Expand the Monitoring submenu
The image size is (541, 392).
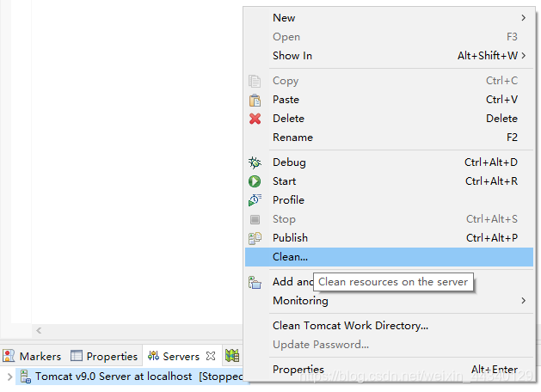pos(523,301)
